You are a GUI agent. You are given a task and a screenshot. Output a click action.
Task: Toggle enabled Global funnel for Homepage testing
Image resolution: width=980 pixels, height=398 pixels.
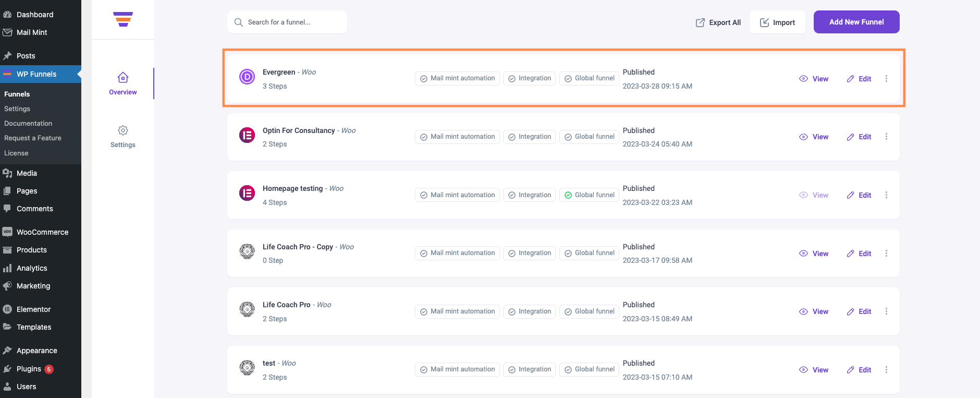[589, 195]
